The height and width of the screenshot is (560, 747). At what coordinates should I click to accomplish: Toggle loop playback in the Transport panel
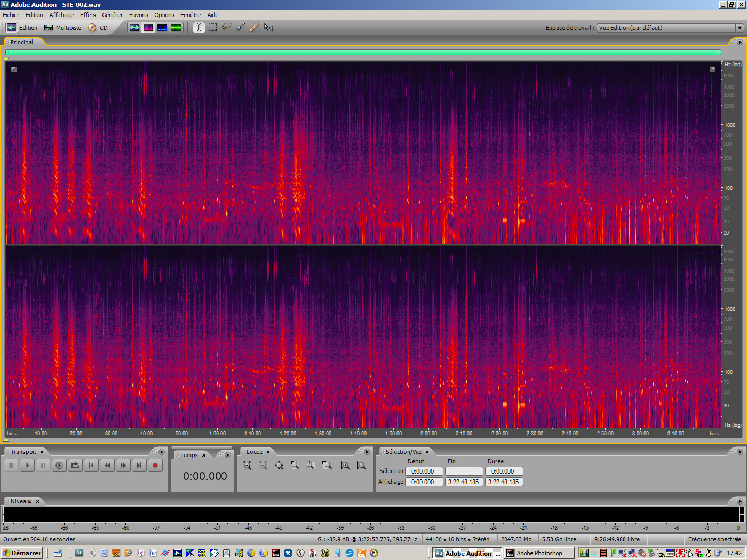75,465
